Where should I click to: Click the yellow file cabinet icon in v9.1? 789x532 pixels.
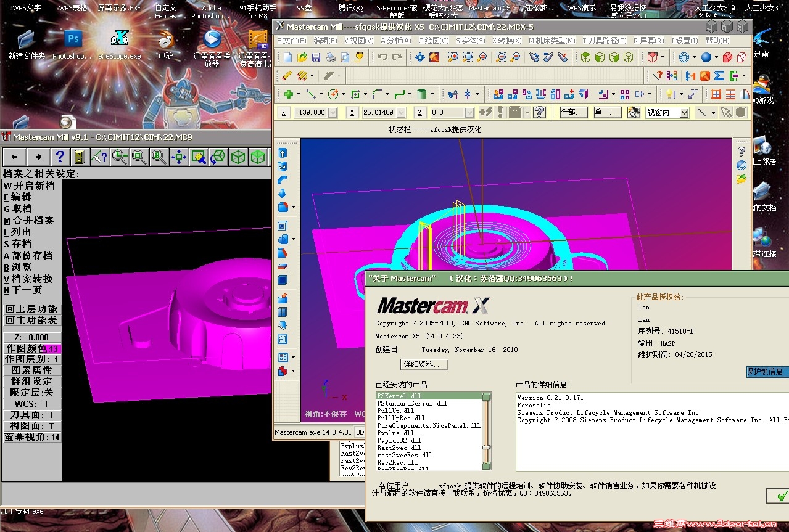click(x=80, y=157)
